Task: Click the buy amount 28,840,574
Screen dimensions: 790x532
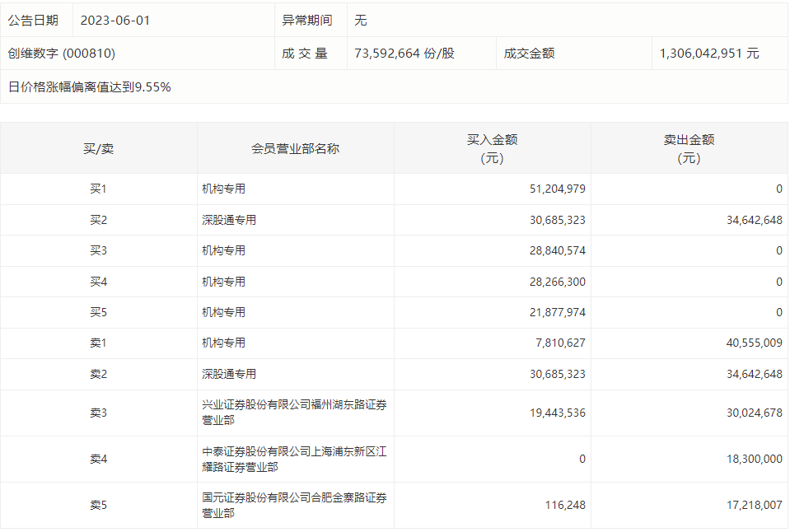Action: click(557, 251)
